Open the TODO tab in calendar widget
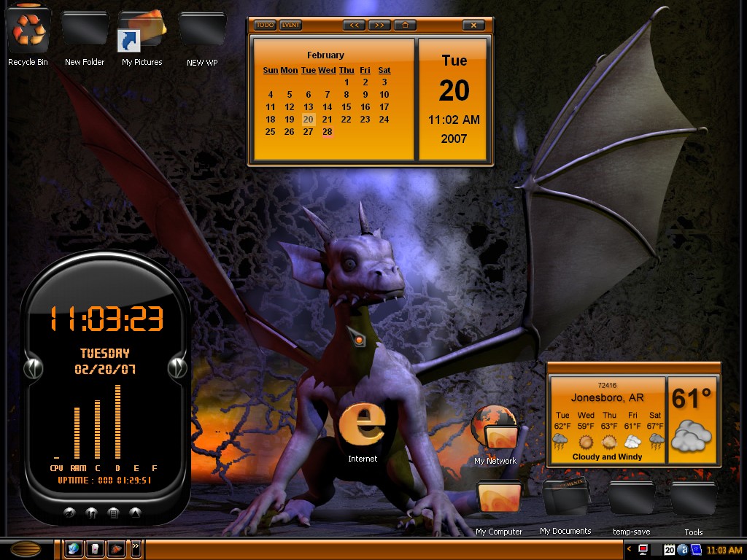This screenshot has width=747, height=560. point(265,26)
